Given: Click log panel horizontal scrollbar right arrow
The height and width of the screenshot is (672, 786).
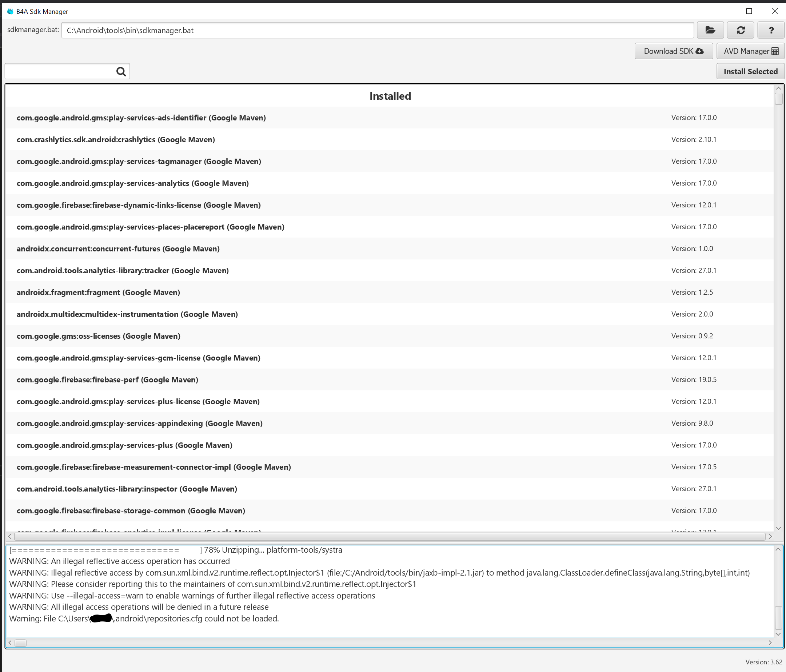Looking at the screenshot, I should click(x=770, y=643).
